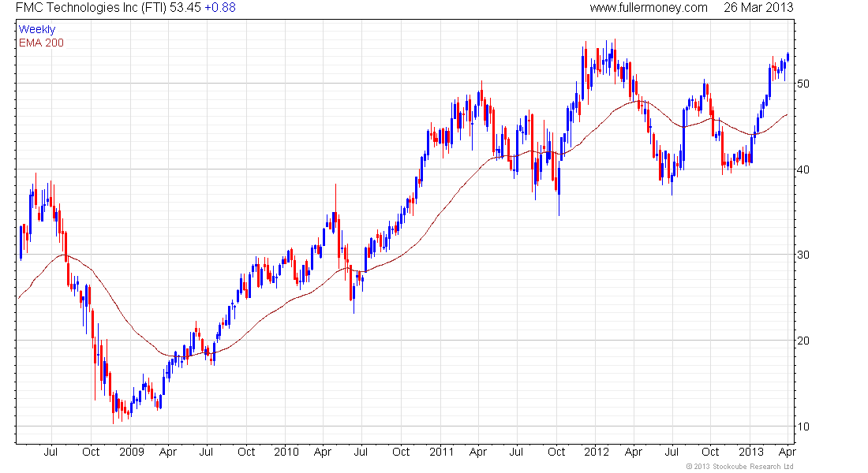
Task: Click the 53.45 last price value
Action: click(x=185, y=8)
